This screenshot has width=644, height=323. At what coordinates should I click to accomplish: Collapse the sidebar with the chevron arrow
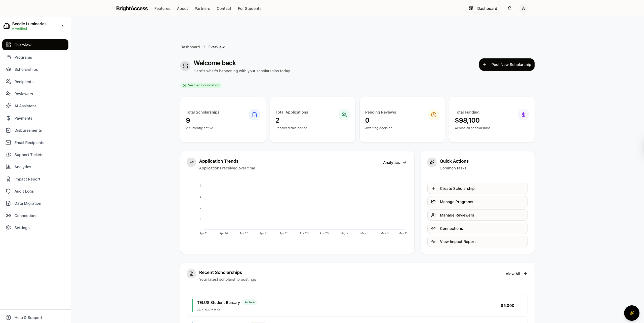63,26
